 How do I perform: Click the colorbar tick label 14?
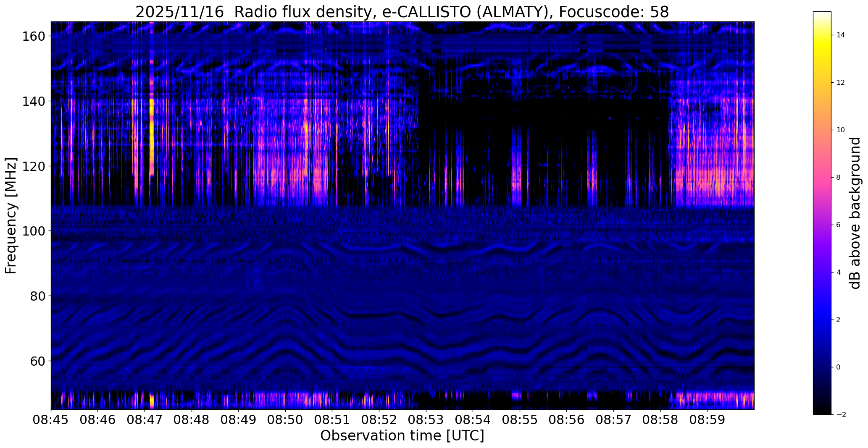click(x=841, y=35)
